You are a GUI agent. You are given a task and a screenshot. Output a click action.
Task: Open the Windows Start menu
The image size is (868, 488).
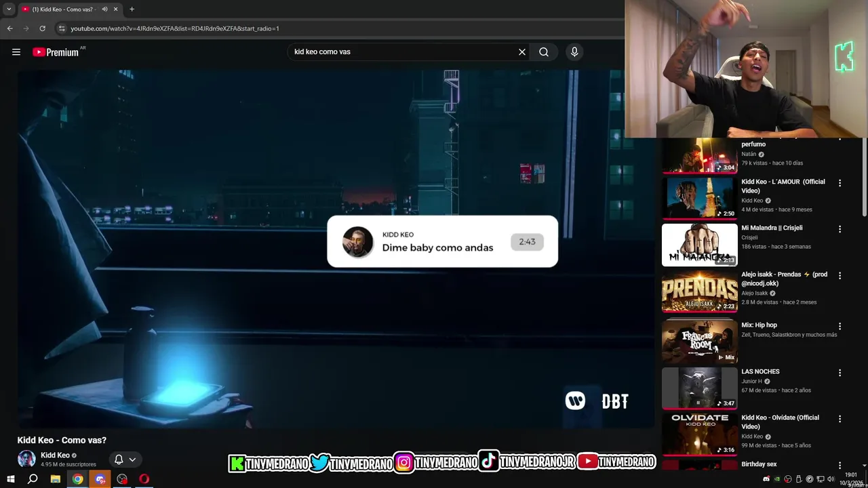pos(10,479)
